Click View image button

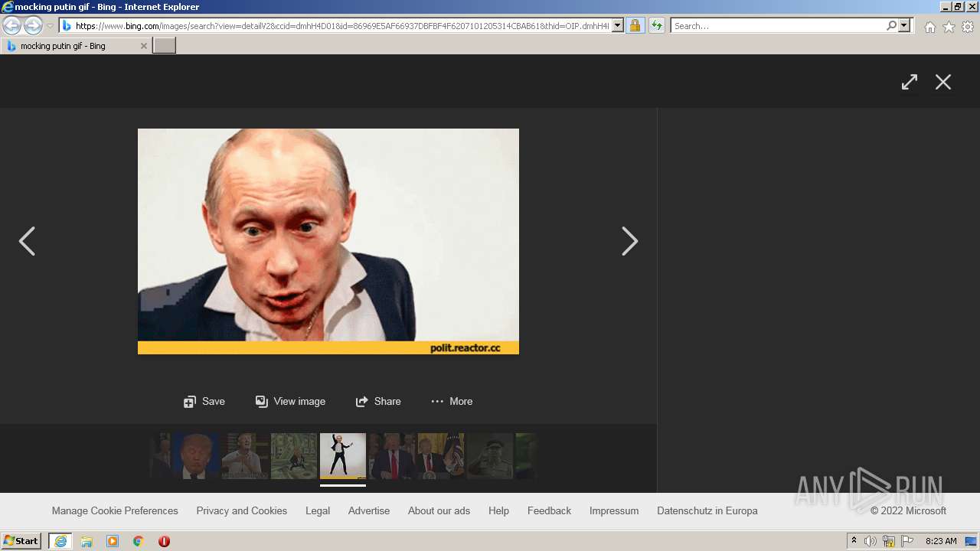290,401
